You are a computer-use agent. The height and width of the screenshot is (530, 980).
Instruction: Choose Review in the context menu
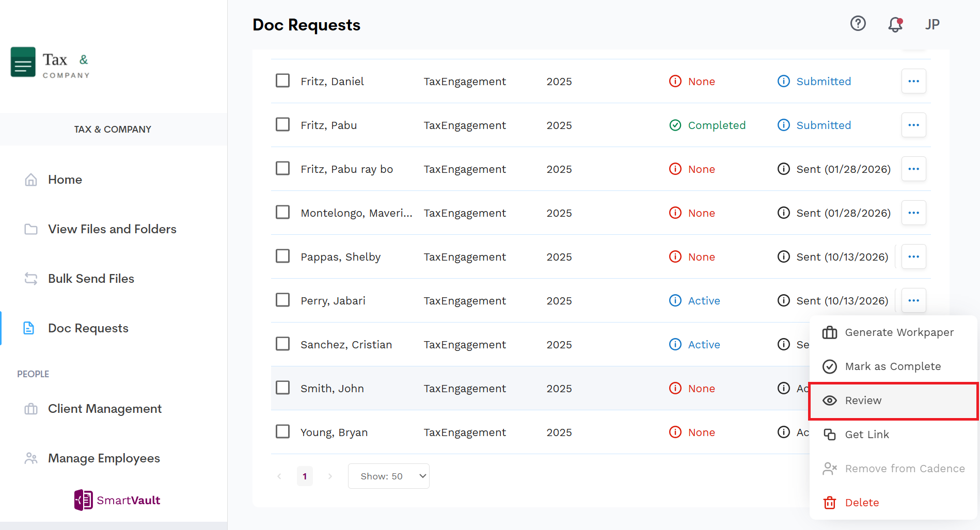tap(893, 400)
